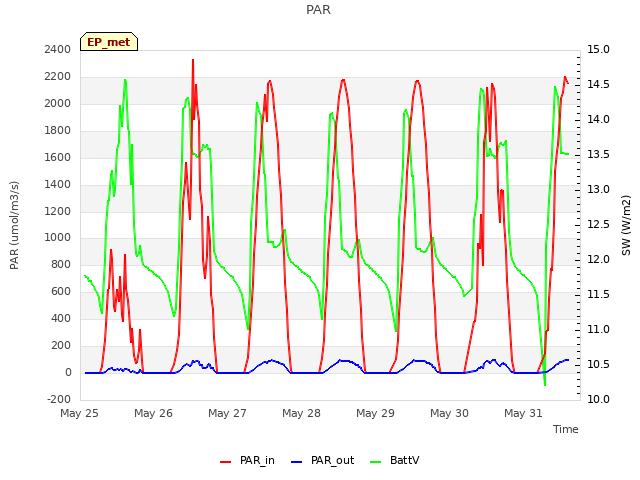Click the 1800 left axis value
640x480 pixels.
pyautogui.click(x=58, y=130)
